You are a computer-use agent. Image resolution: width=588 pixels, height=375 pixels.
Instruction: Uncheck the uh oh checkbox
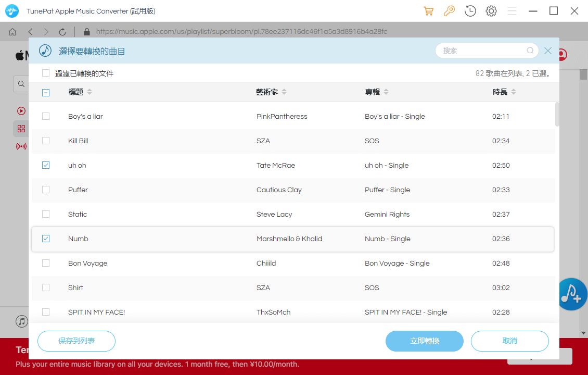click(46, 165)
